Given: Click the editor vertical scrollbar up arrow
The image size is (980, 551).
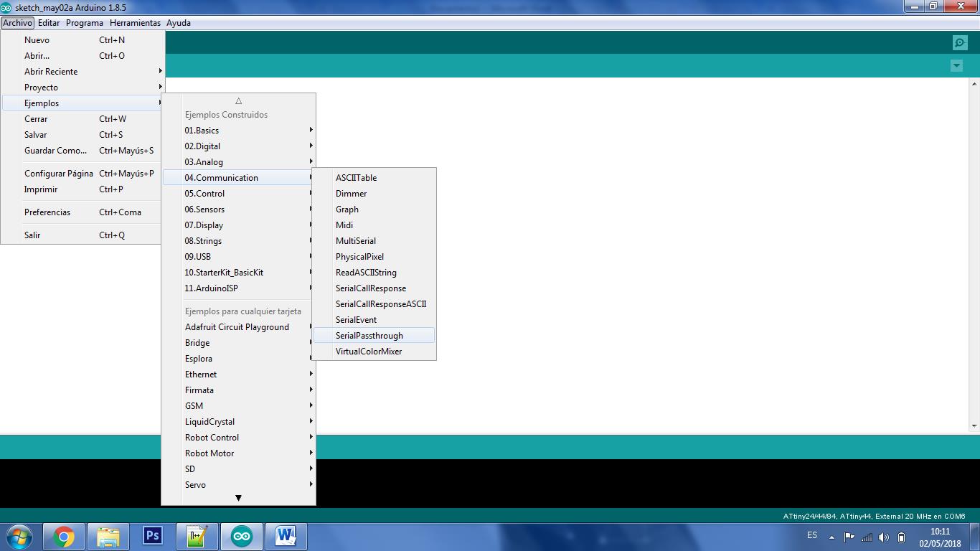Looking at the screenshot, I should pyautogui.click(x=974, y=83).
